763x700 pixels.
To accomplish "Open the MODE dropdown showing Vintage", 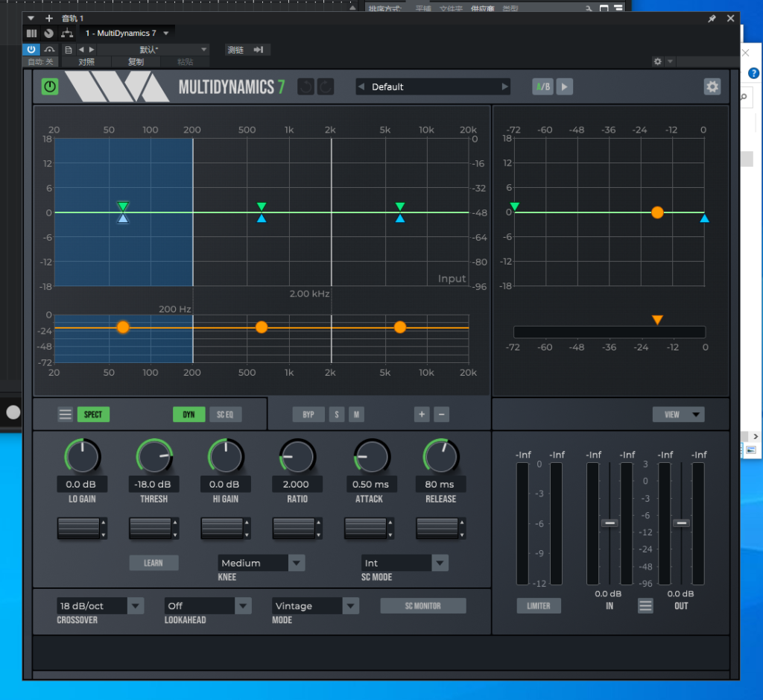I will click(x=351, y=606).
